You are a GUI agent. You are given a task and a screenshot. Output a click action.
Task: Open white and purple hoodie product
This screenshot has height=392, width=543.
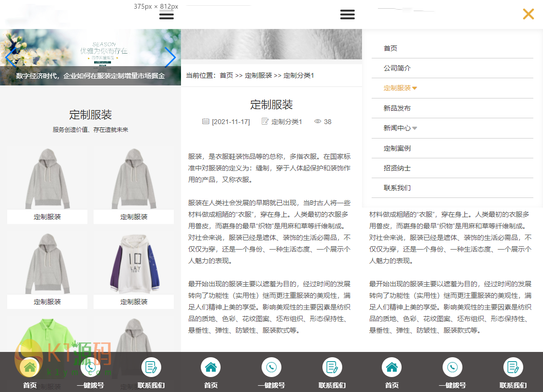(x=134, y=263)
